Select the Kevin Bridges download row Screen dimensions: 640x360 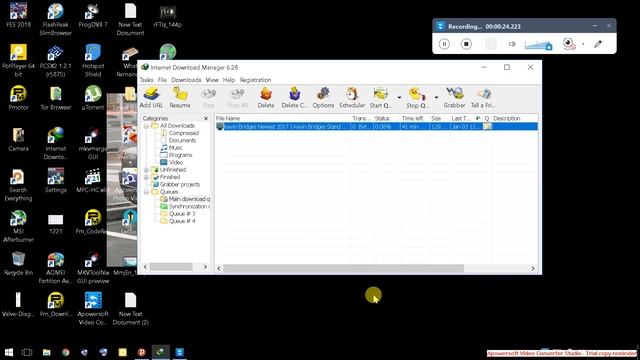pyautogui.click(x=376, y=127)
